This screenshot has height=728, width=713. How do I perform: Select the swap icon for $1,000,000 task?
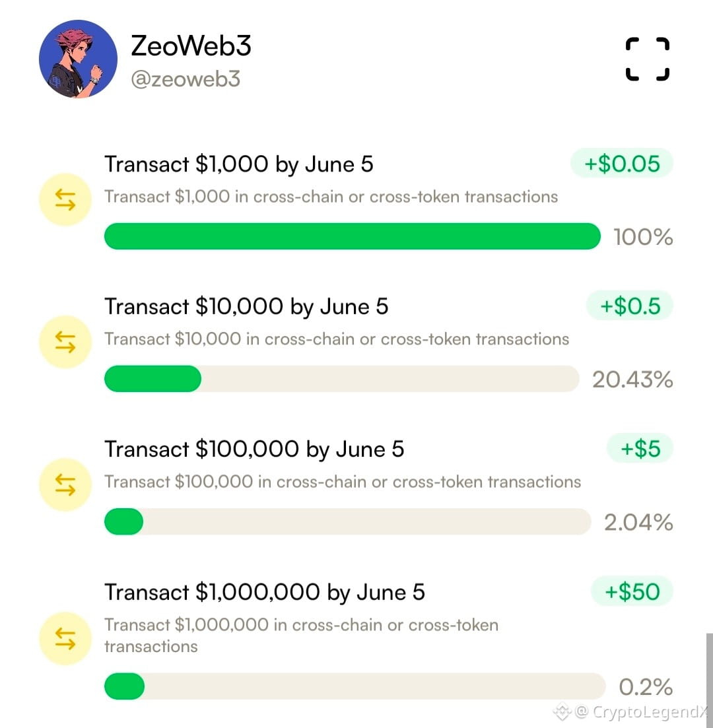(65, 638)
